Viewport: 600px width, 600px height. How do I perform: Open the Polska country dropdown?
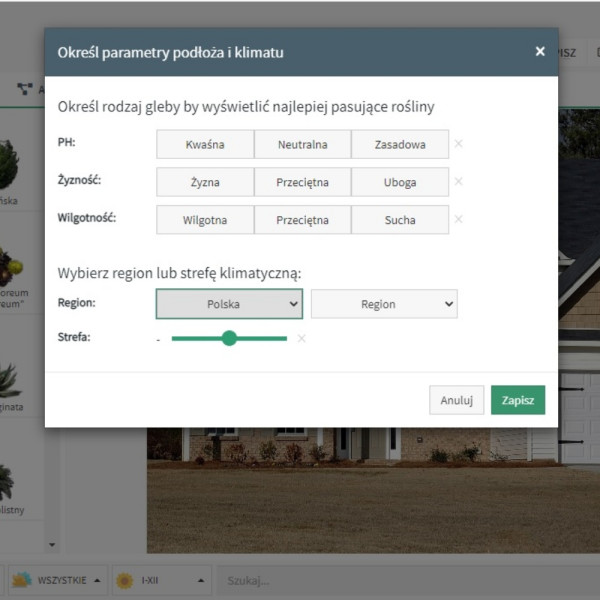229,304
